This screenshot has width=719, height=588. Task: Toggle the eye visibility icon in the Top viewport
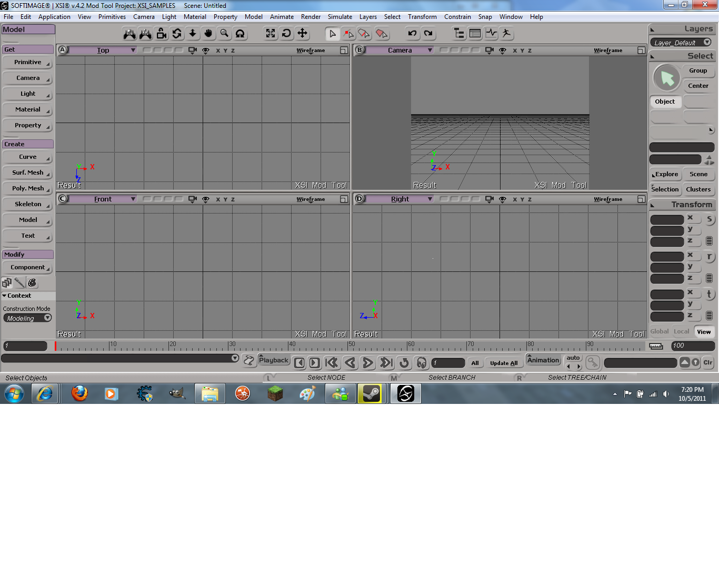(x=205, y=50)
